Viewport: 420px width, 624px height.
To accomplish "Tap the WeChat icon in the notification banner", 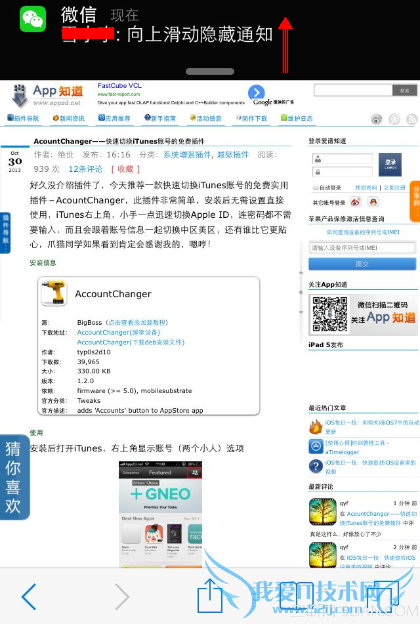I will point(33,19).
